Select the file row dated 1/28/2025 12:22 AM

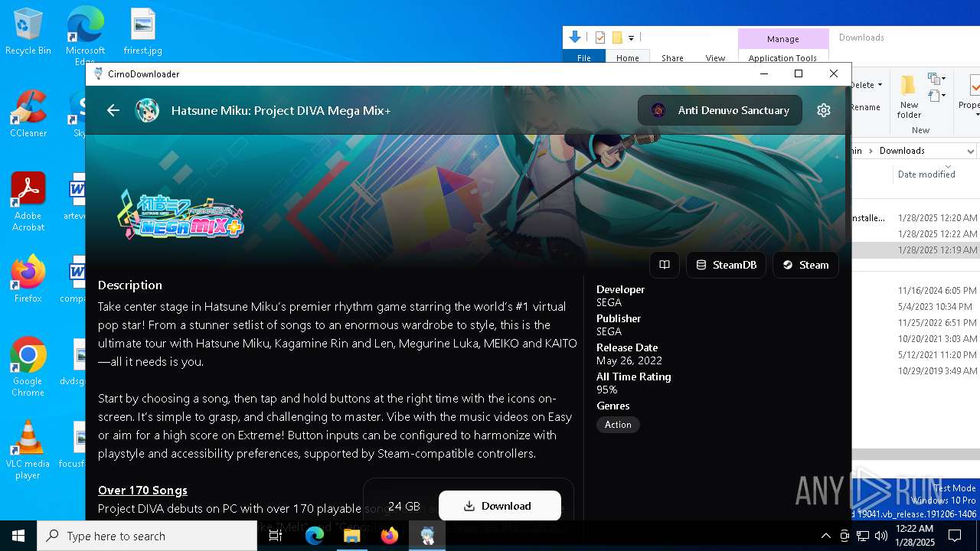pos(916,234)
